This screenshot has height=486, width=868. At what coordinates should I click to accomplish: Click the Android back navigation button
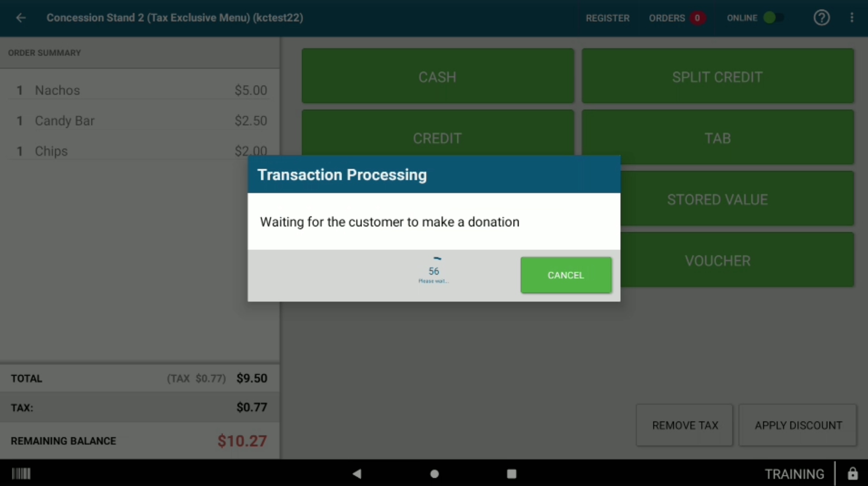(358, 473)
